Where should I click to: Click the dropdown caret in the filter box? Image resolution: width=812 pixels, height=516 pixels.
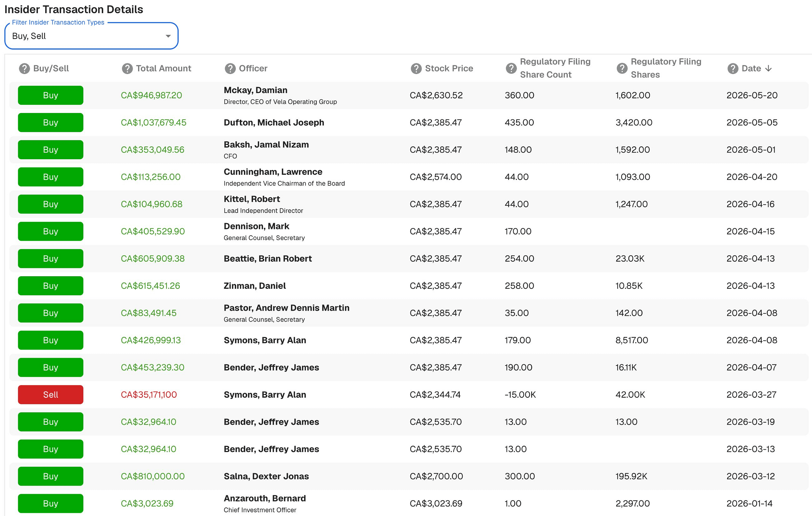(x=168, y=36)
